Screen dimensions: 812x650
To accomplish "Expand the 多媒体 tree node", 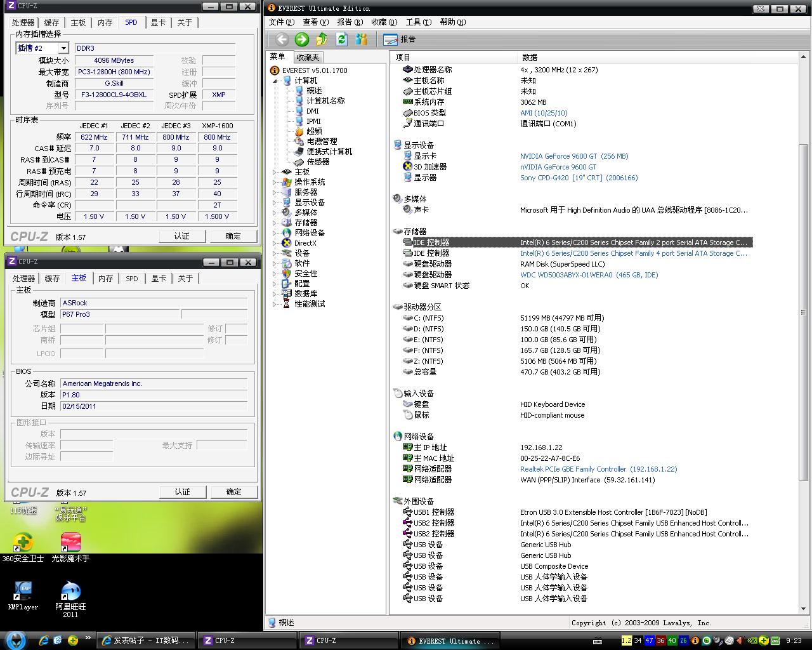I will point(275,213).
